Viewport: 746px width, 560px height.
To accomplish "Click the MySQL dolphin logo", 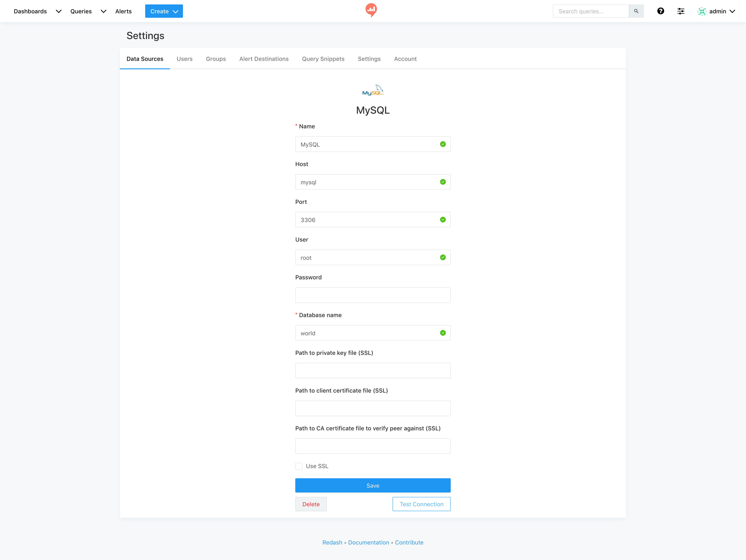I will [373, 90].
